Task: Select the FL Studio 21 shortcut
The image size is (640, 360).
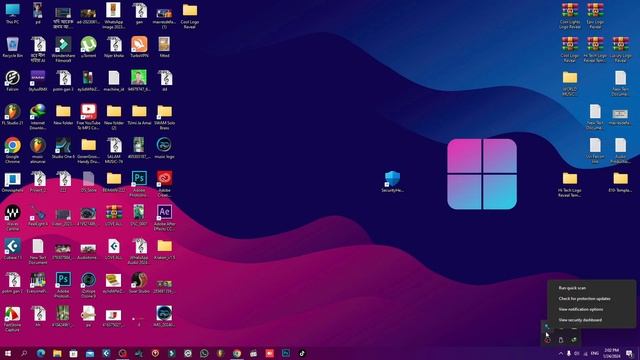Action: [13, 115]
